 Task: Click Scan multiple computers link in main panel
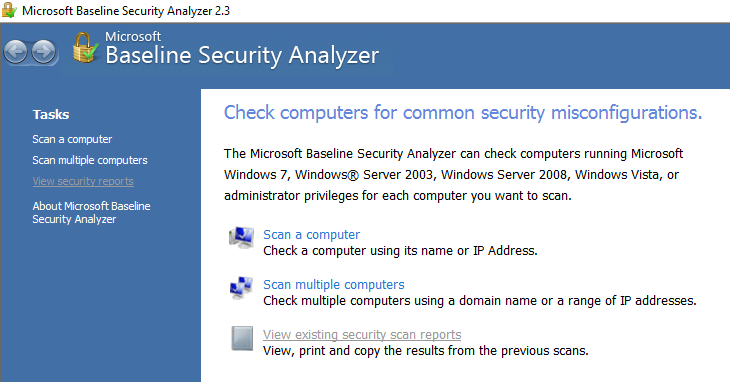[x=334, y=284]
